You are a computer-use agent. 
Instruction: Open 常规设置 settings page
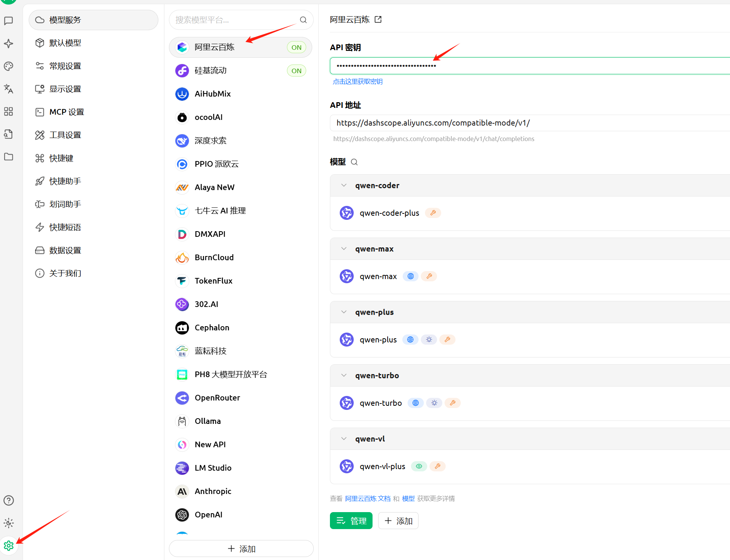coord(94,66)
